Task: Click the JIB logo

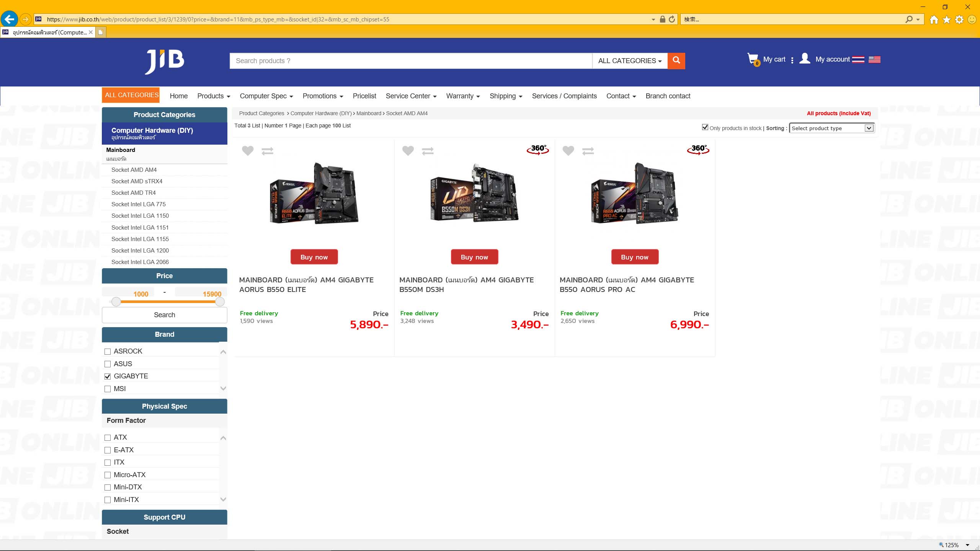Action: pyautogui.click(x=165, y=61)
